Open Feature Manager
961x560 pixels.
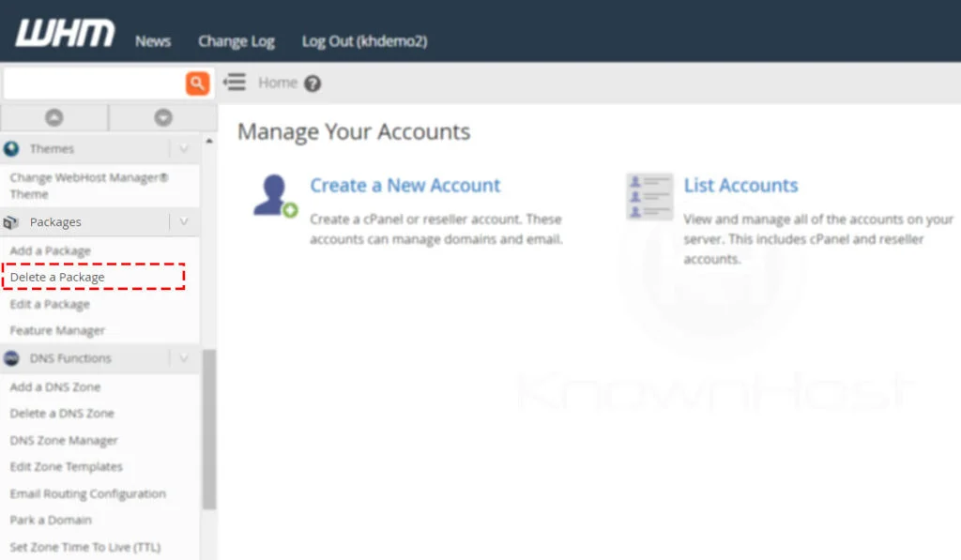coord(57,331)
